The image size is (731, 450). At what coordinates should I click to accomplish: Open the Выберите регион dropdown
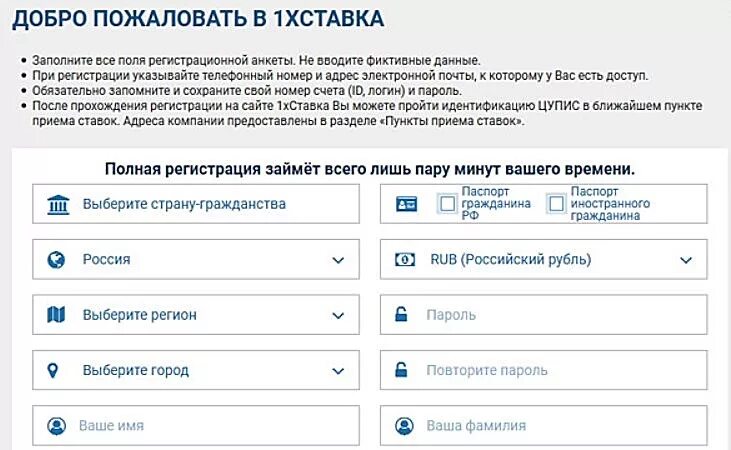196,315
